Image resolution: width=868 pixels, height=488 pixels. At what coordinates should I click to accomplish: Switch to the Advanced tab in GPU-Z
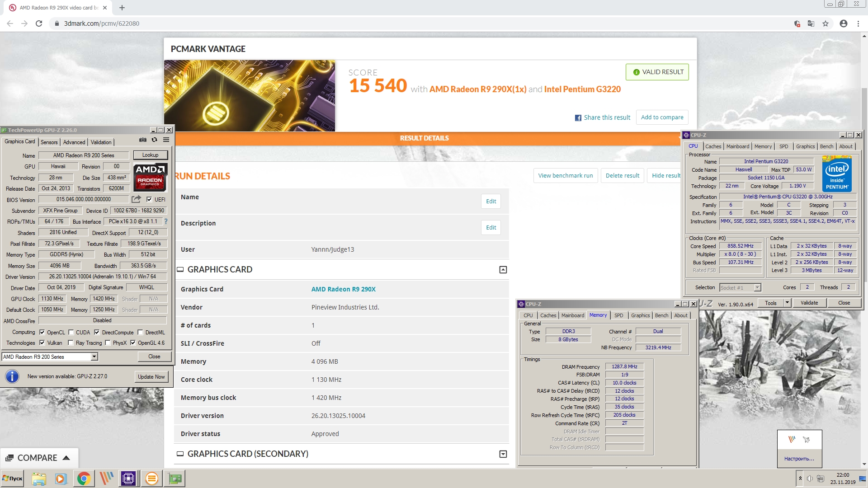click(74, 142)
